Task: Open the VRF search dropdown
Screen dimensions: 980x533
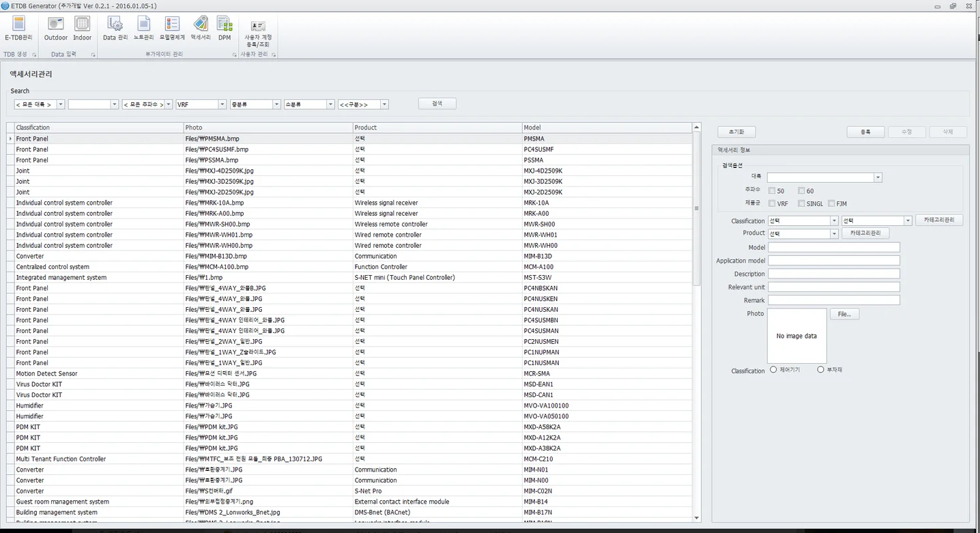Action: click(222, 104)
